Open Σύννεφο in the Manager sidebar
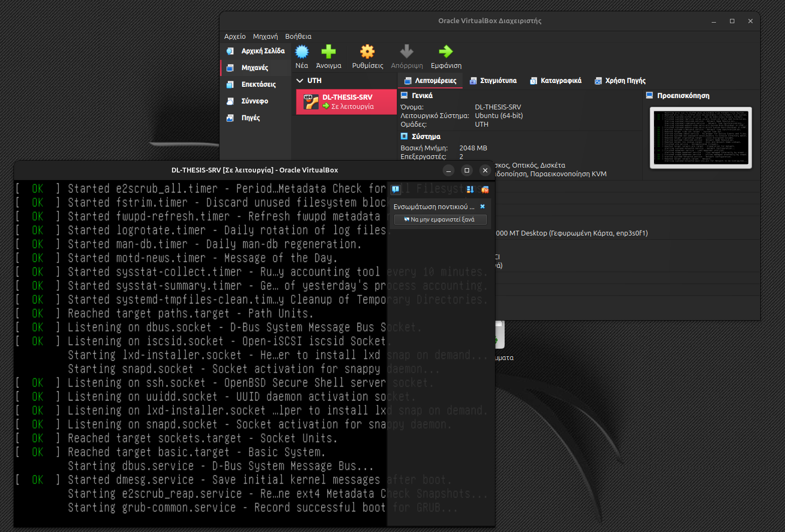Viewport: 785px width, 532px height. coord(256,101)
